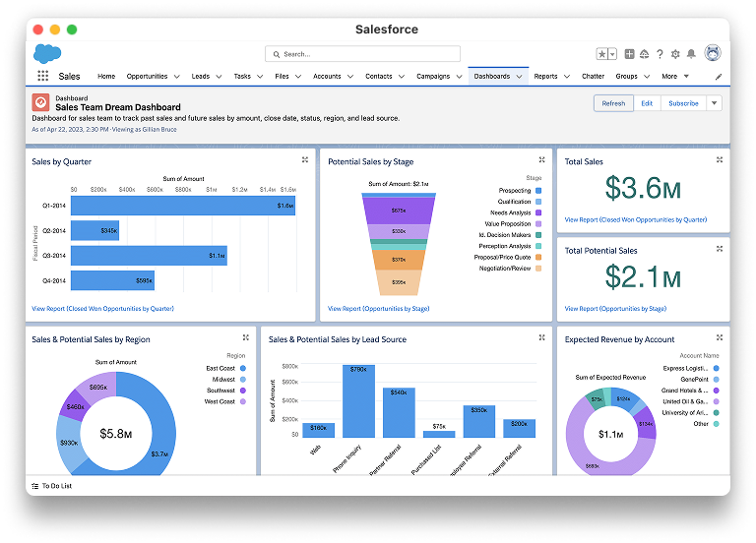Expand the Total Sales widget
Viewport: 756px width, 543px height.
coord(720,160)
